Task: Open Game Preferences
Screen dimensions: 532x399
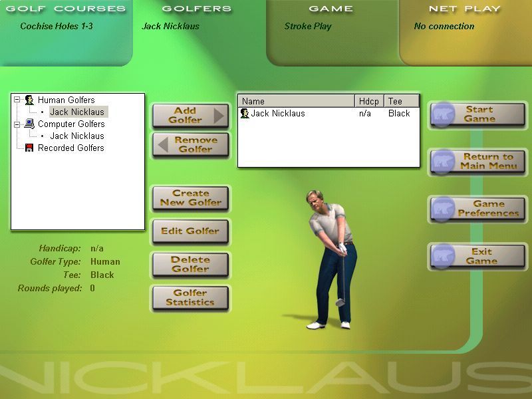Action: tap(477, 209)
